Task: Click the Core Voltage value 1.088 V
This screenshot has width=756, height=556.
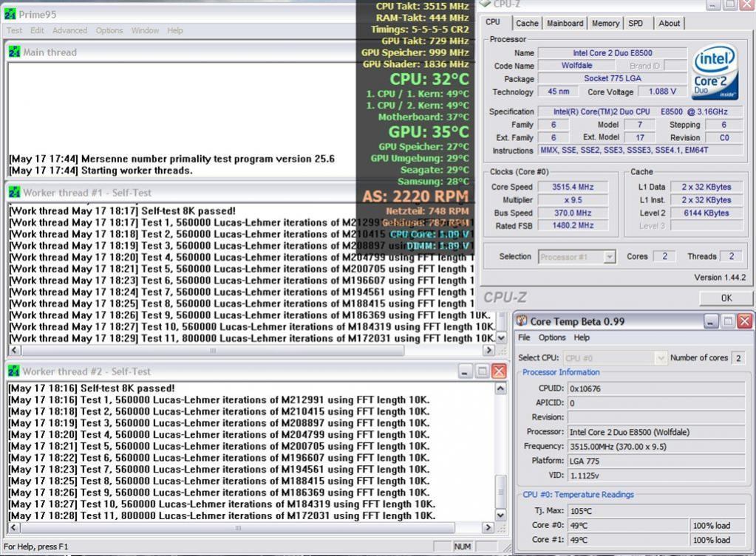Action: point(662,92)
